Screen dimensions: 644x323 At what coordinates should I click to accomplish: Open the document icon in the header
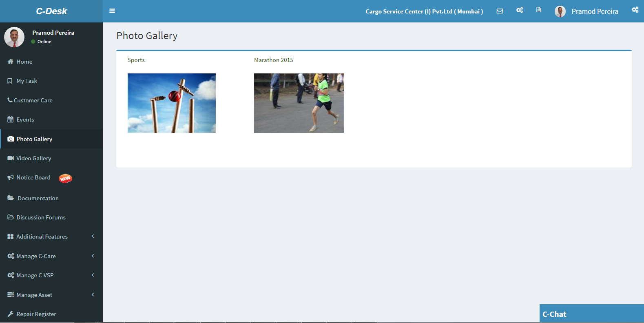[x=539, y=10]
